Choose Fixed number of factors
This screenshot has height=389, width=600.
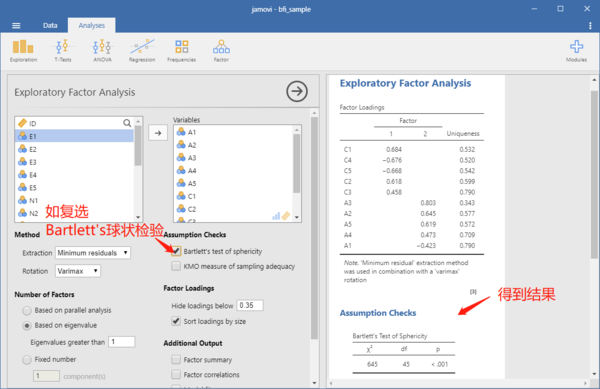(27, 360)
